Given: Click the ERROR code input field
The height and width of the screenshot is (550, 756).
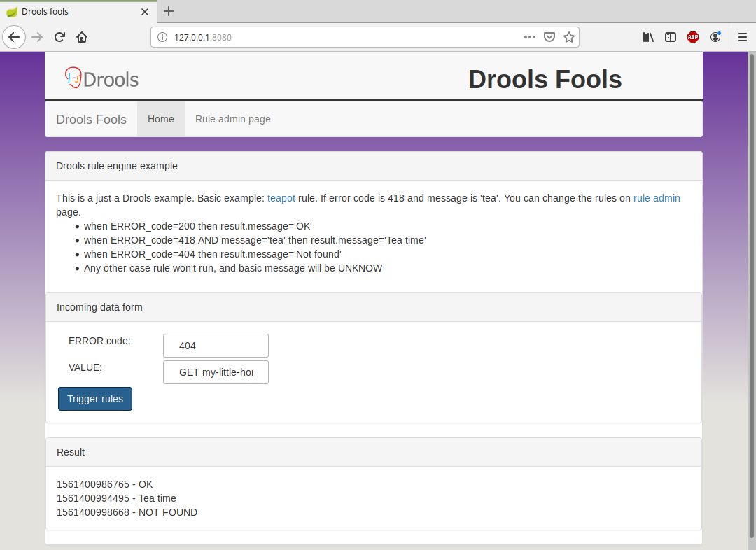Looking at the screenshot, I should 216,346.
